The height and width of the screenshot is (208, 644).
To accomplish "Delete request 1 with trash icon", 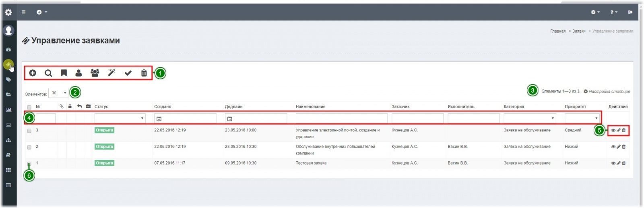I will (x=624, y=163).
